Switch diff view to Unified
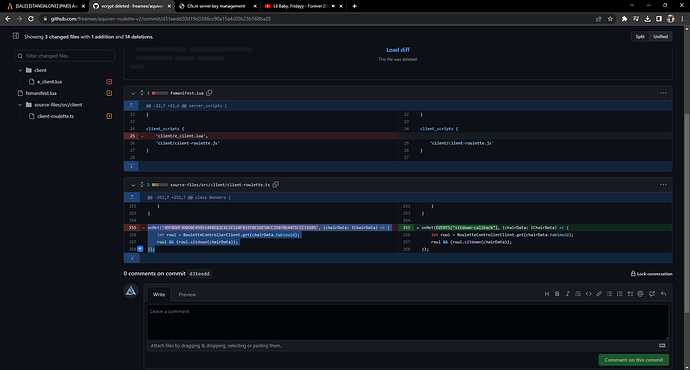Image resolution: width=690 pixels, height=370 pixels. coord(660,37)
